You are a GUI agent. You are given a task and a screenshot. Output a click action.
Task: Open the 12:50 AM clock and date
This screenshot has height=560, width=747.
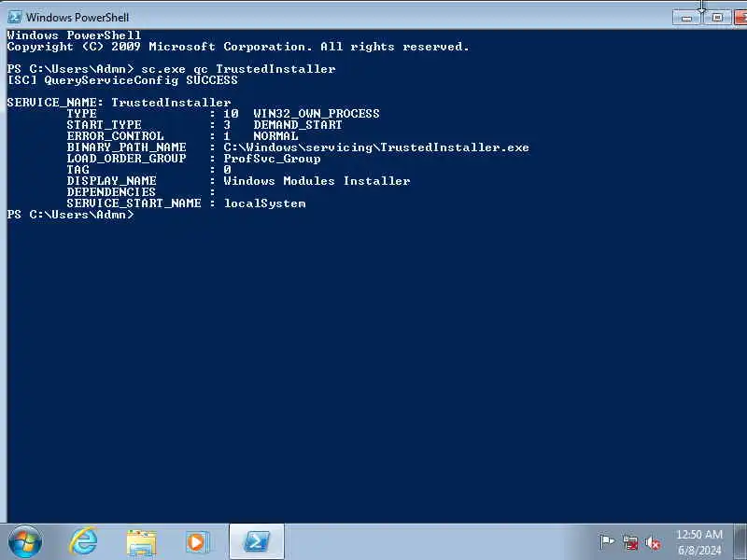click(x=699, y=542)
